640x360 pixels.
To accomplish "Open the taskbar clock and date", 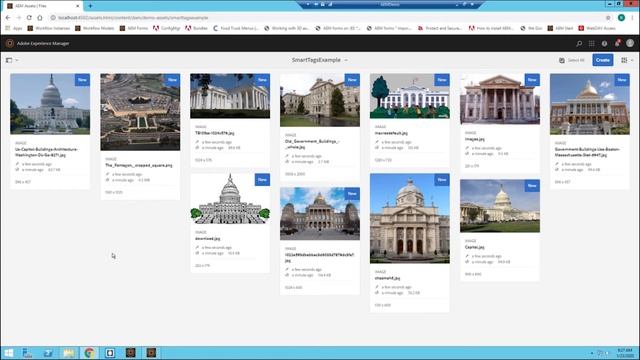I will coord(624,353).
